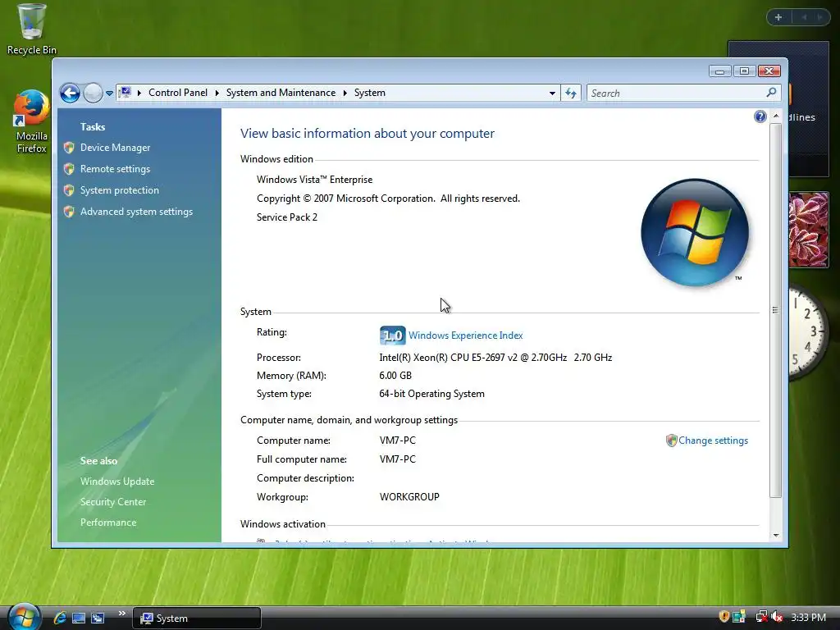
Task: Click the clock gadget on sidebar
Action: coord(809,332)
